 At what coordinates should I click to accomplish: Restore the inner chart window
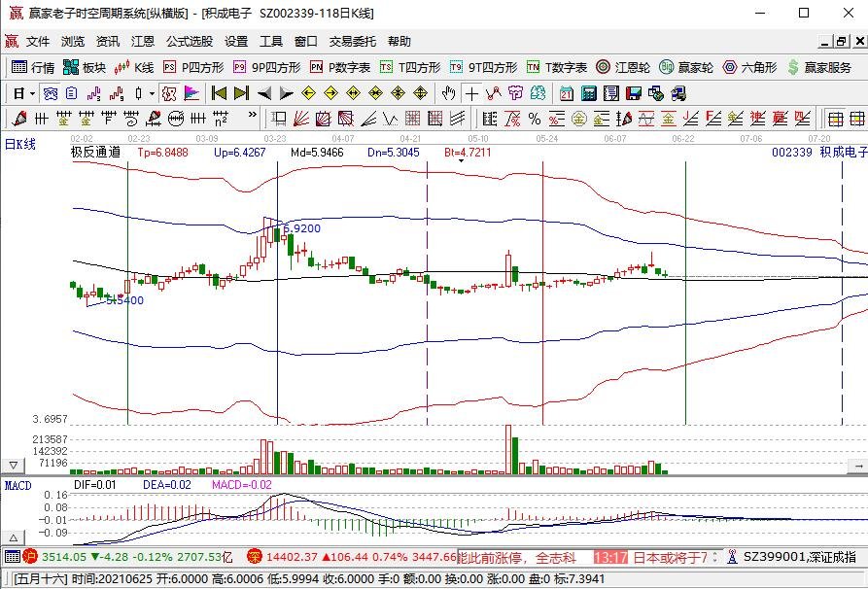842,42
